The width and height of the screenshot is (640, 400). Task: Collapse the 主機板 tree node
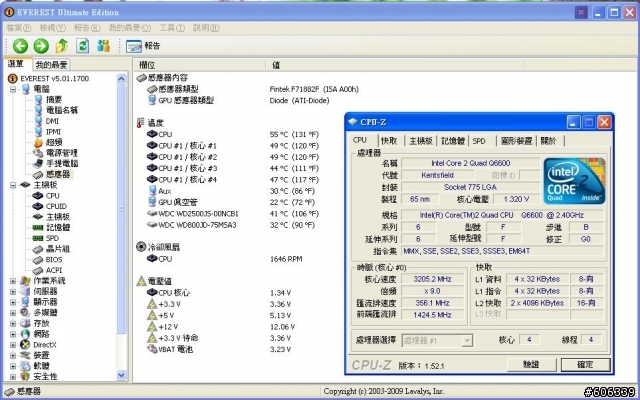13,185
